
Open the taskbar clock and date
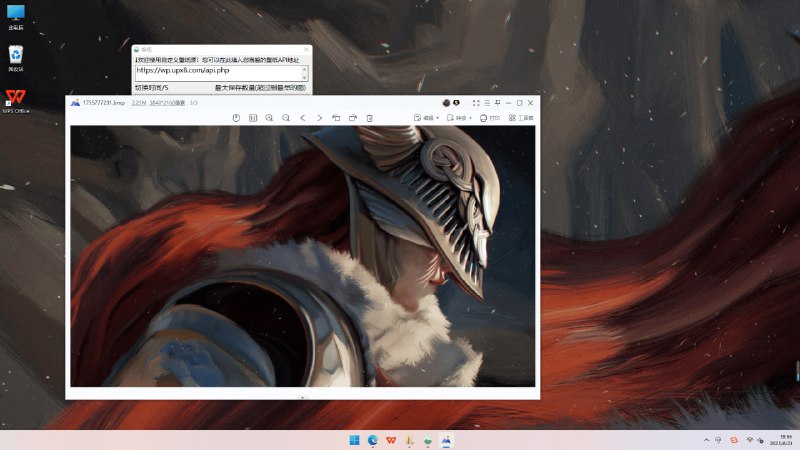(781, 440)
